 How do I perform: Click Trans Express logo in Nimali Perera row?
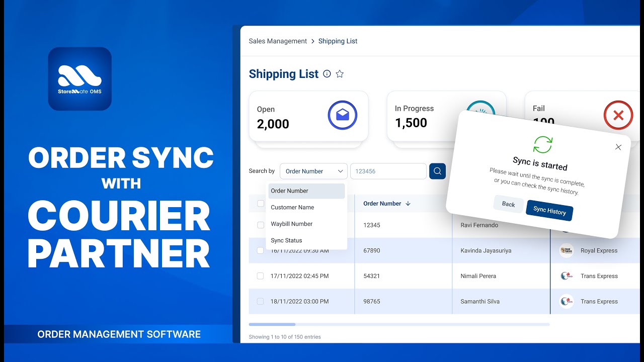click(x=567, y=276)
